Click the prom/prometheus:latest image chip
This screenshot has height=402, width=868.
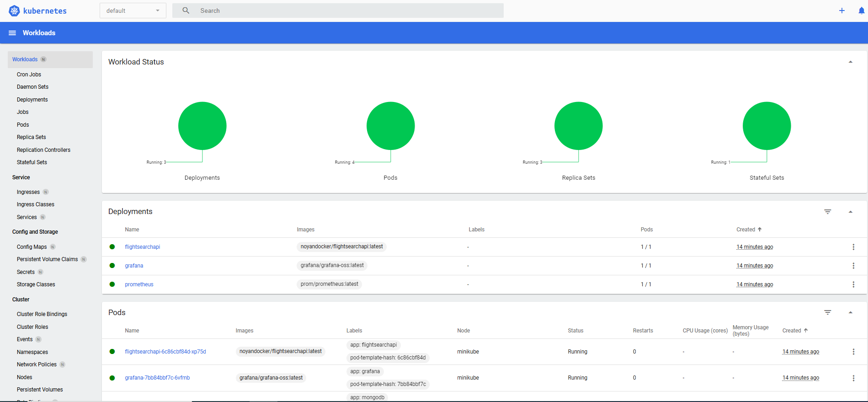coord(329,284)
